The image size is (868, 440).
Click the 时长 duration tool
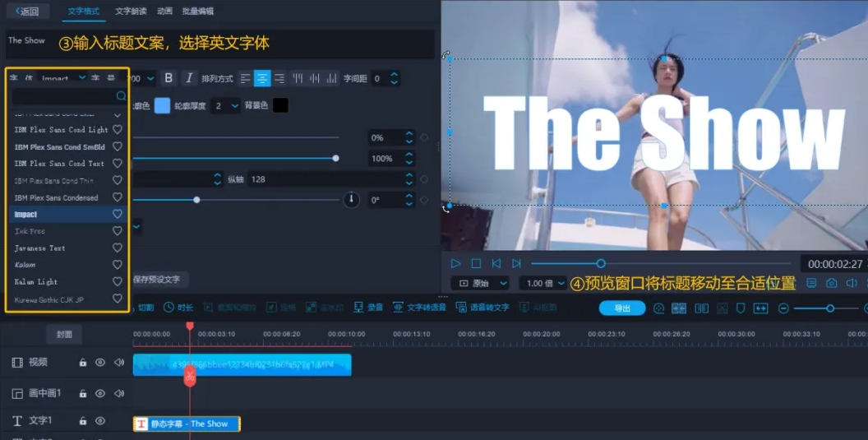pos(178,308)
